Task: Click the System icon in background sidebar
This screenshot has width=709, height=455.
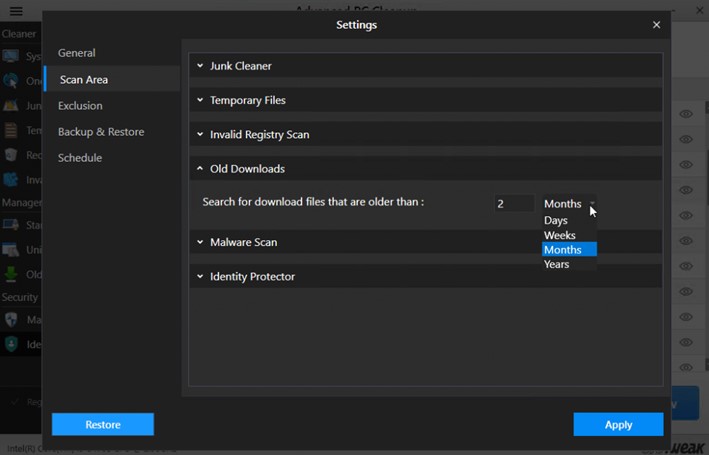Action: click(10, 56)
